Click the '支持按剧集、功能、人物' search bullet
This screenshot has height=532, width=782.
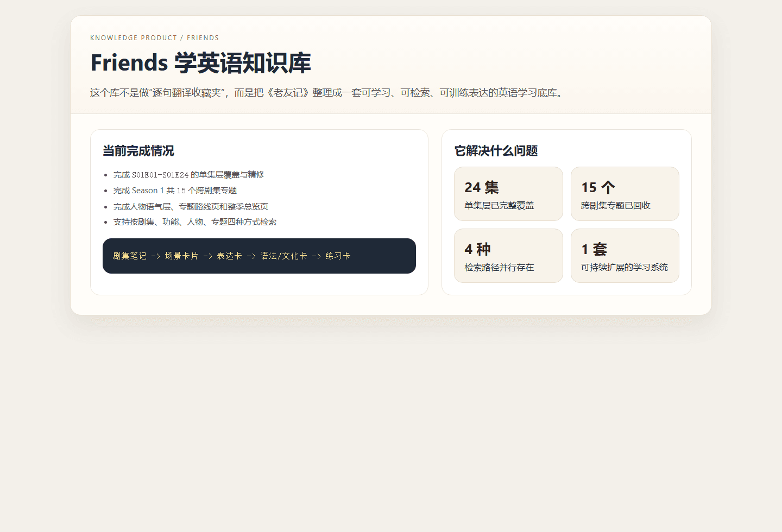[x=194, y=222]
